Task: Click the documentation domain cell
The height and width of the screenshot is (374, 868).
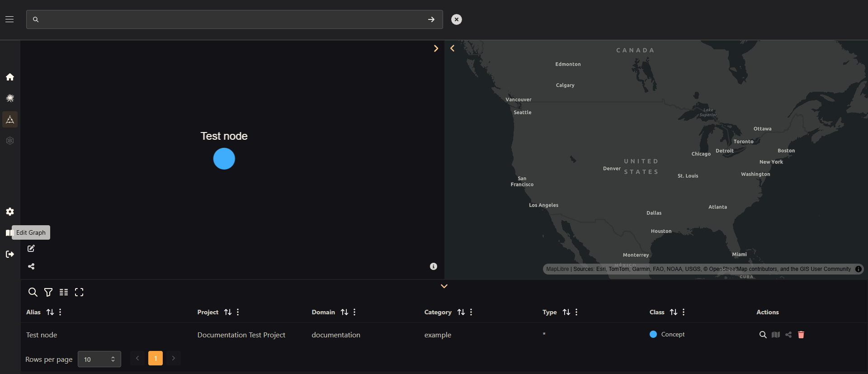Action: (x=336, y=335)
